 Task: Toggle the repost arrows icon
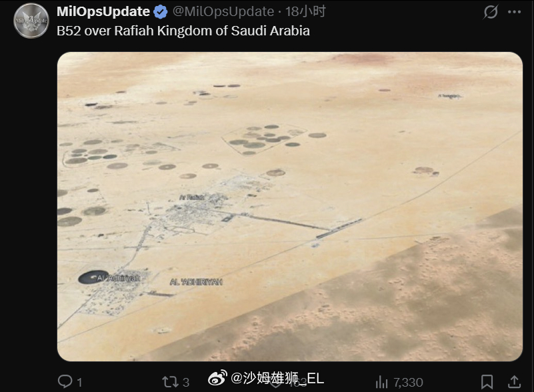pos(170,382)
